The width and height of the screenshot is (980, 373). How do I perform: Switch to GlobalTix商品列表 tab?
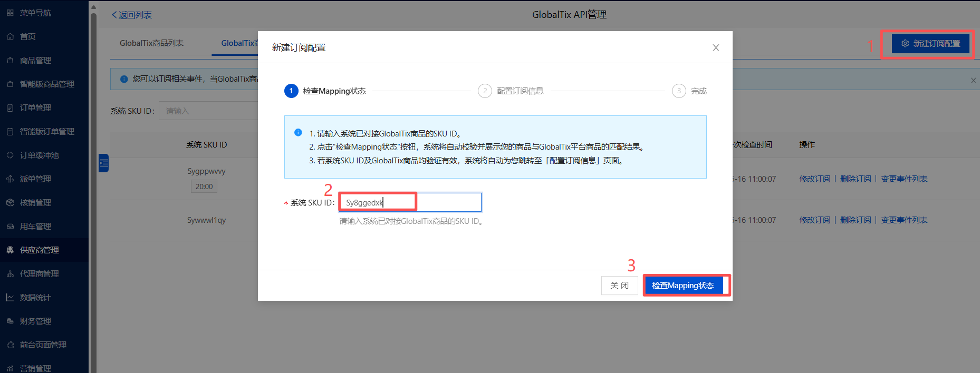[x=151, y=43]
